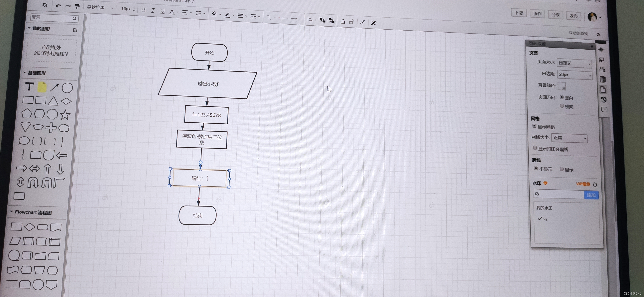Choose the connector type icon

pos(269,17)
